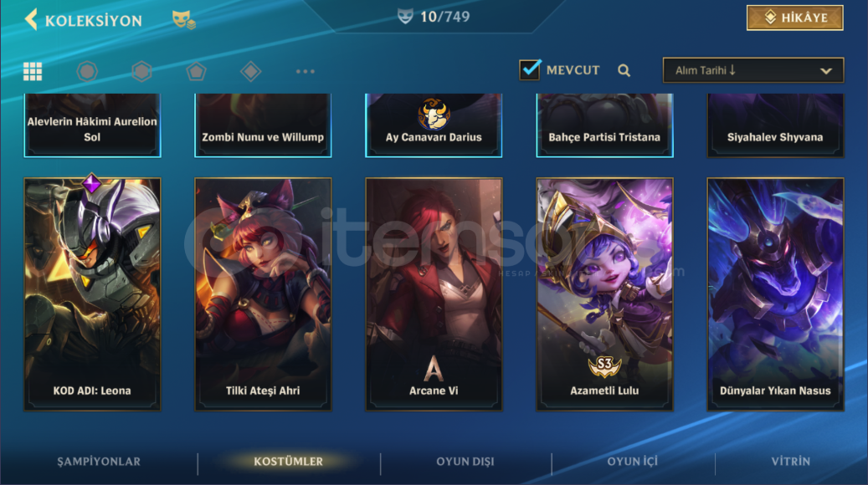Open the three-dots more filters icon
The image size is (868, 485).
pos(305,71)
